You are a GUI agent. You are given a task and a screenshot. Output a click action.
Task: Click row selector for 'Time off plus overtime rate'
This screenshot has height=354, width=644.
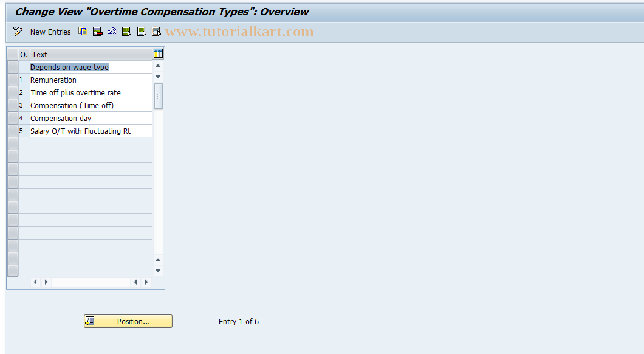click(13, 92)
